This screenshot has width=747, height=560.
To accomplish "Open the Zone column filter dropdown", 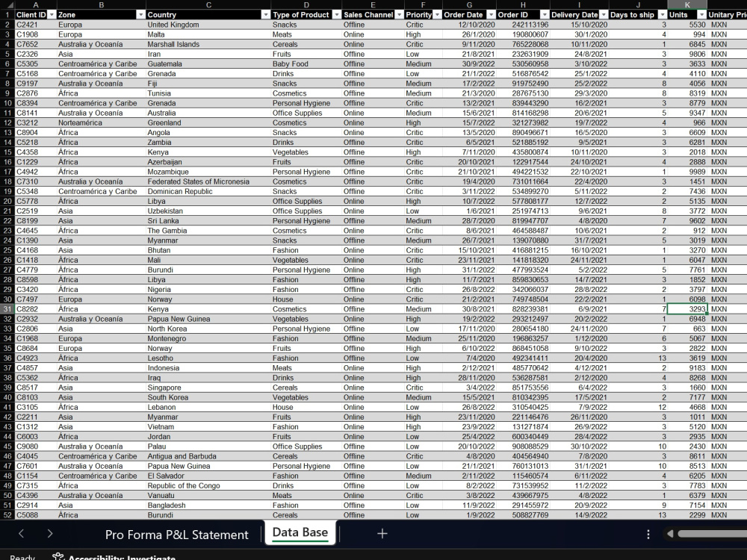I will 140,15.
